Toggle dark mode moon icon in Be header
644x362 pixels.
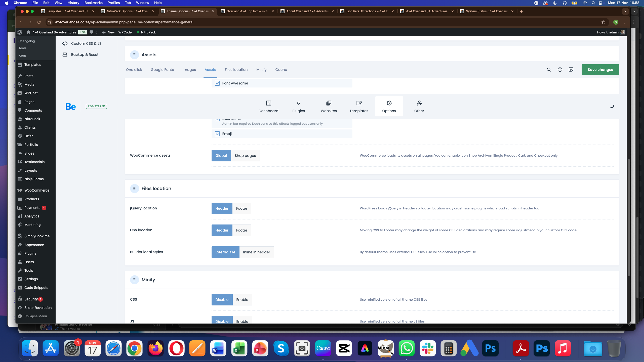click(x=612, y=106)
